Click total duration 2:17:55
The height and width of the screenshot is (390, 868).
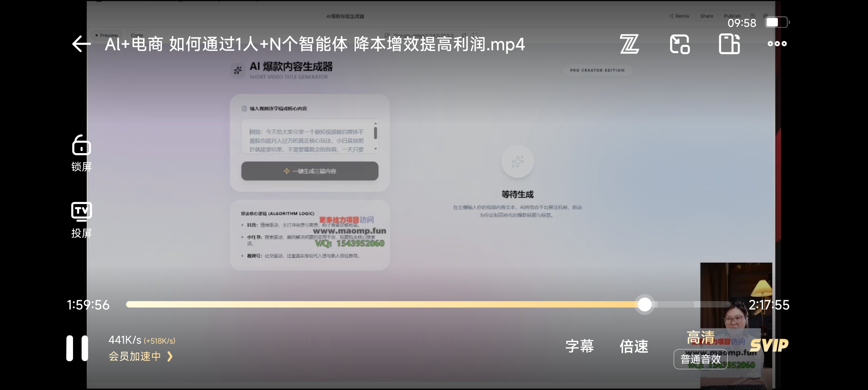tap(769, 305)
